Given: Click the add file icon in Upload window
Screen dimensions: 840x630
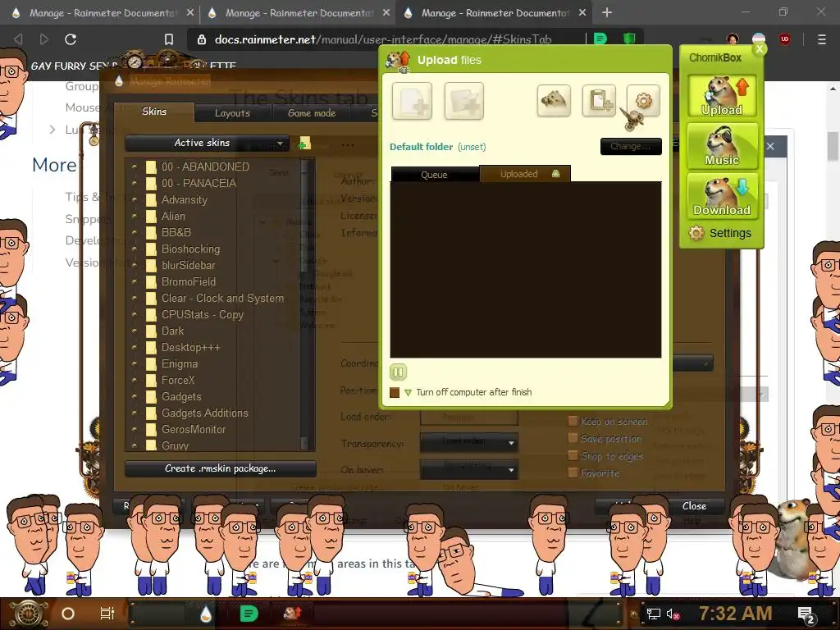Looking at the screenshot, I should 412,101.
